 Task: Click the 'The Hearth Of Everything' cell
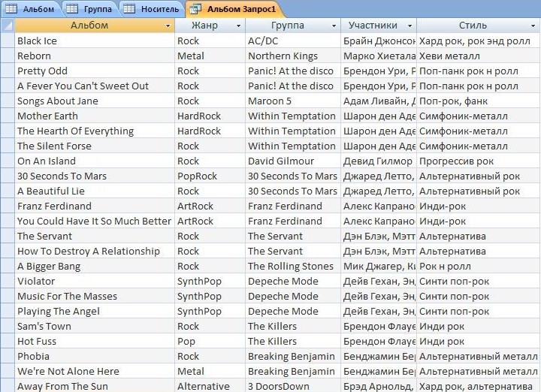click(x=95, y=131)
